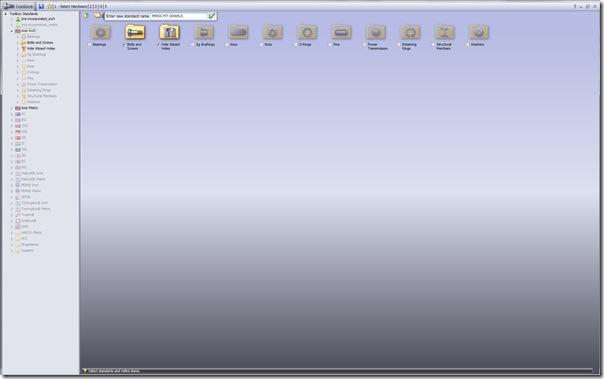
Task: Select Toolbox Standards root label
Action: pyautogui.click(x=23, y=14)
